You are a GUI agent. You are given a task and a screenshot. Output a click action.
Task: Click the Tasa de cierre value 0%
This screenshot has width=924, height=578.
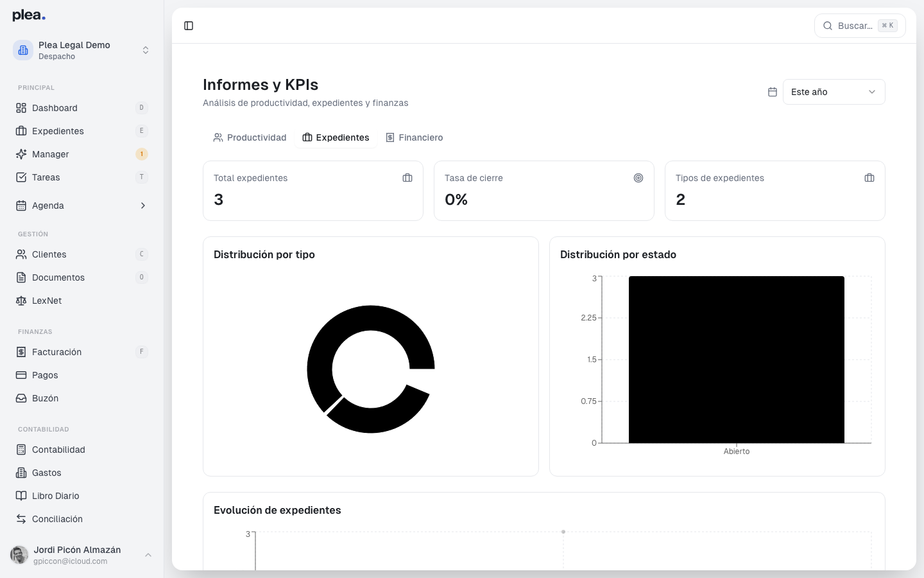coord(456,200)
